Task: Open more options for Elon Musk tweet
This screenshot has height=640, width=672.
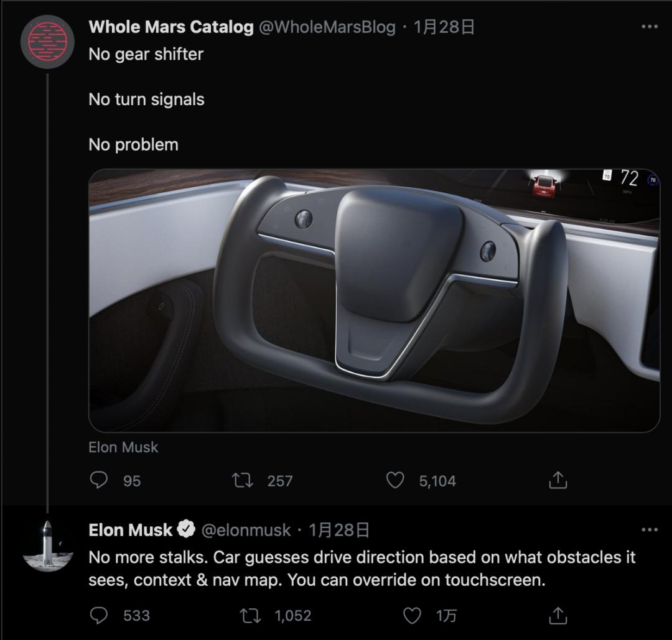Action: (649, 530)
